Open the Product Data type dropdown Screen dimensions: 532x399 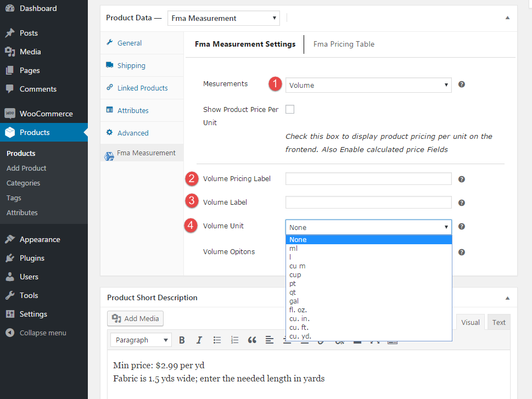223,18
